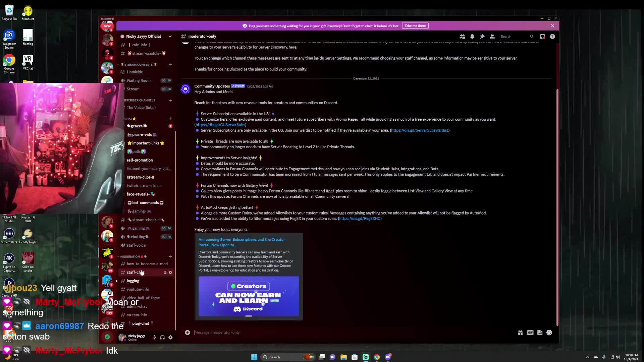This screenshot has width=644, height=362.
Task: Add channel to STREAM CONTESTS category
Action: [170, 65]
